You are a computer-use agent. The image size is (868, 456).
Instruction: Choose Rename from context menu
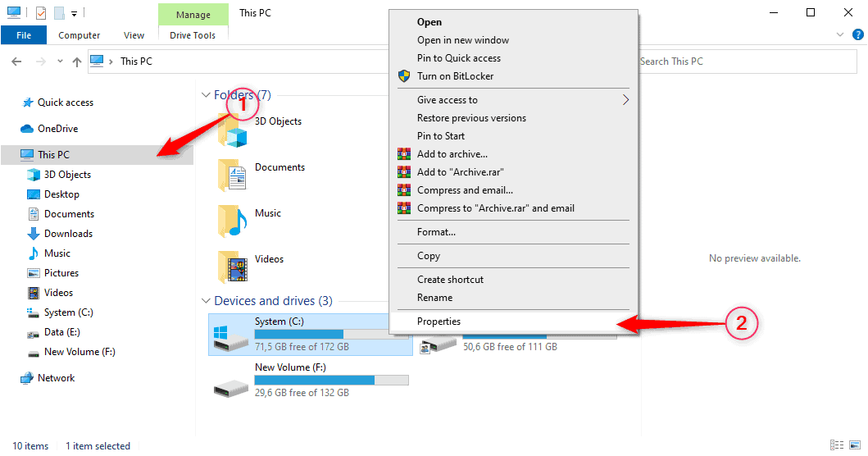[x=434, y=298]
